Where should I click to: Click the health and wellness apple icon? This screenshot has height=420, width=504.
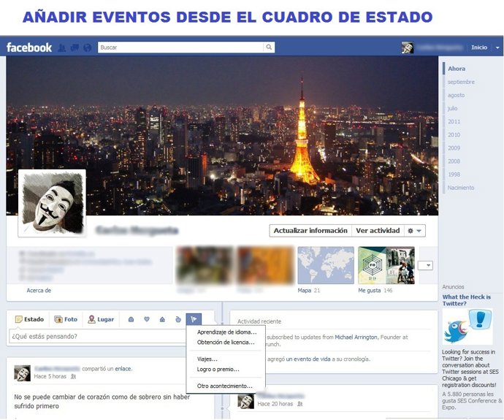point(178,319)
